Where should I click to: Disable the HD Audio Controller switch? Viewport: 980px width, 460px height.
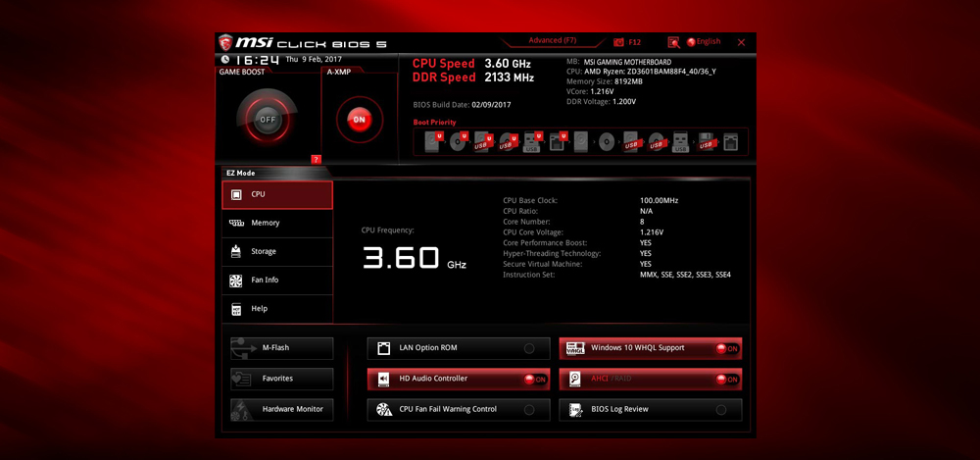(x=534, y=379)
